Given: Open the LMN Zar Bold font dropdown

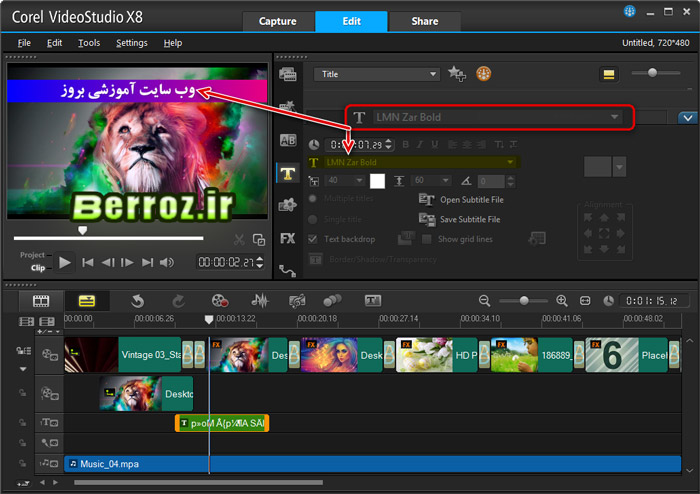Looking at the screenshot, I should tap(510, 162).
